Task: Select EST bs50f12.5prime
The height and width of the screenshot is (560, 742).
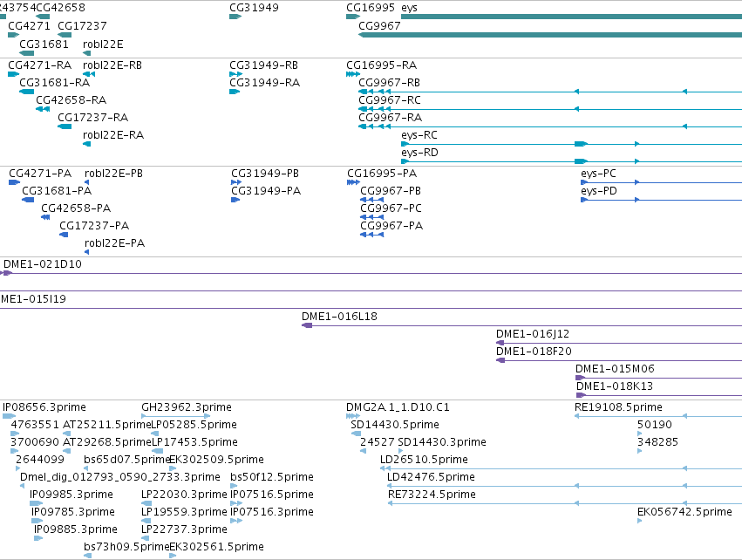Action: (272, 478)
